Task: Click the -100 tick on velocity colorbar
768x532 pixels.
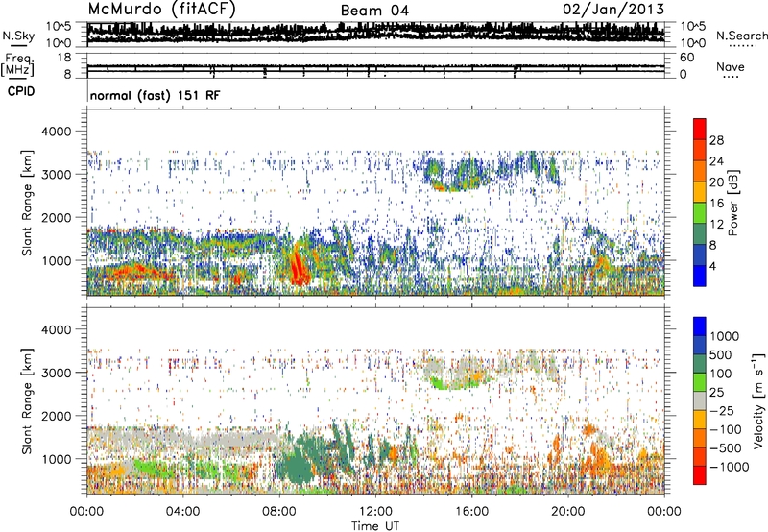Action: click(x=726, y=429)
